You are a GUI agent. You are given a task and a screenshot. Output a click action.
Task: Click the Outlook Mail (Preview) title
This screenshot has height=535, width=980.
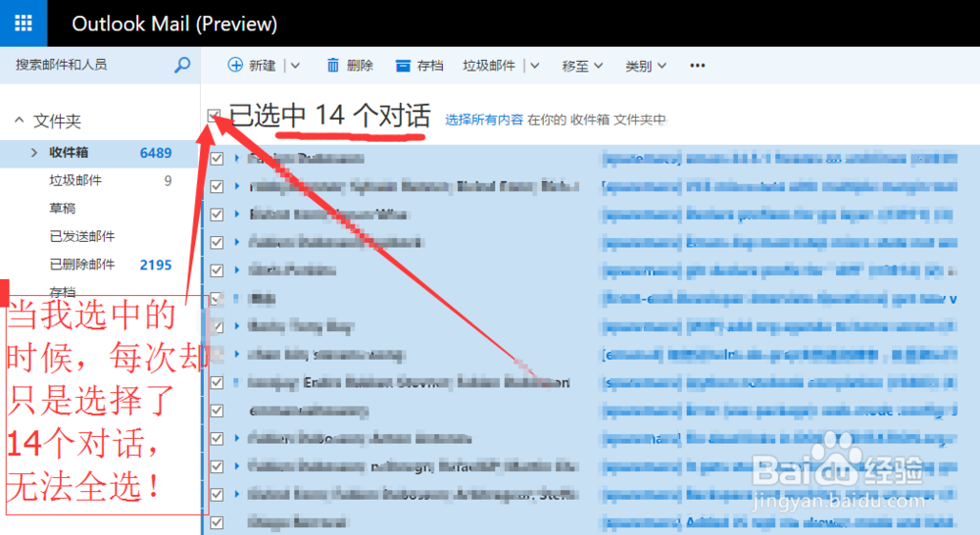(174, 24)
